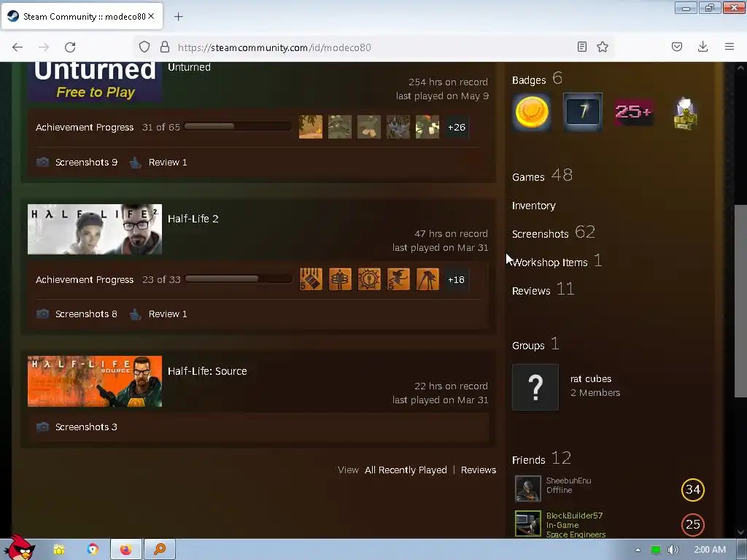Open Half-Life: Source Screenshots 3 link
The image size is (747, 560).
click(86, 427)
